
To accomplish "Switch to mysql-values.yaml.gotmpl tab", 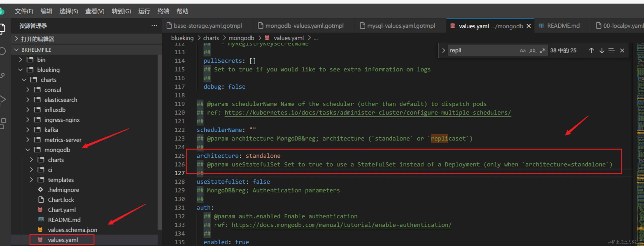I will point(401,26).
